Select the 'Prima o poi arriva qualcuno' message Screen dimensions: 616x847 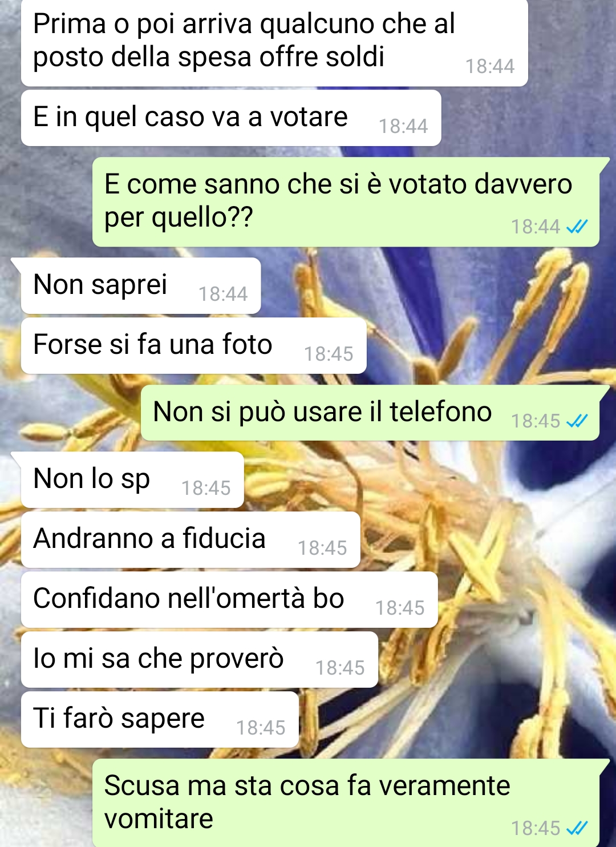coord(274,43)
